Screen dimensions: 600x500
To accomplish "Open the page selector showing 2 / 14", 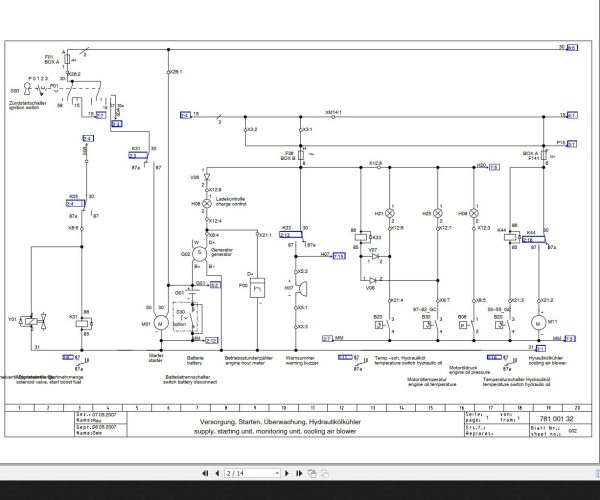I will click(x=253, y=473).
